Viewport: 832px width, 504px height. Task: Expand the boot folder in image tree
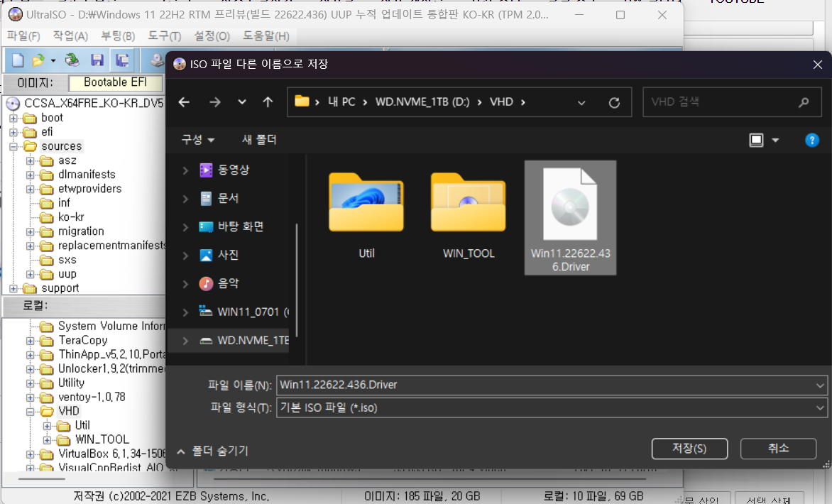click(13, 118)
